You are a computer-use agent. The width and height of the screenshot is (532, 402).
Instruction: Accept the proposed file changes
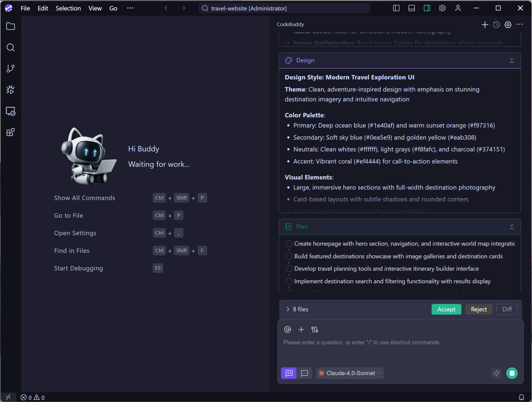click(446, 309)
